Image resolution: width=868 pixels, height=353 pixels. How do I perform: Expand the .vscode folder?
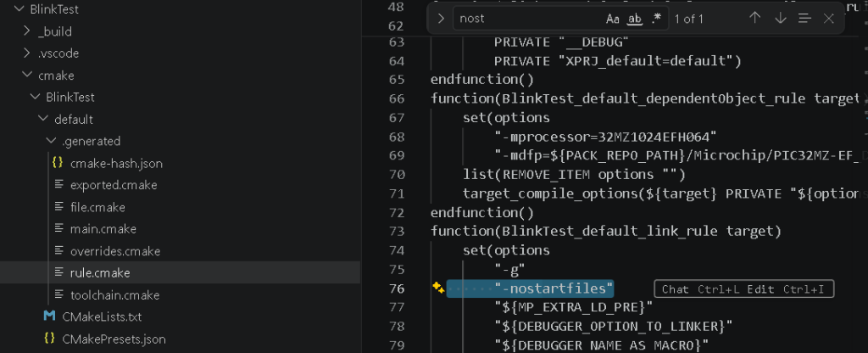[x=26, y=53]
